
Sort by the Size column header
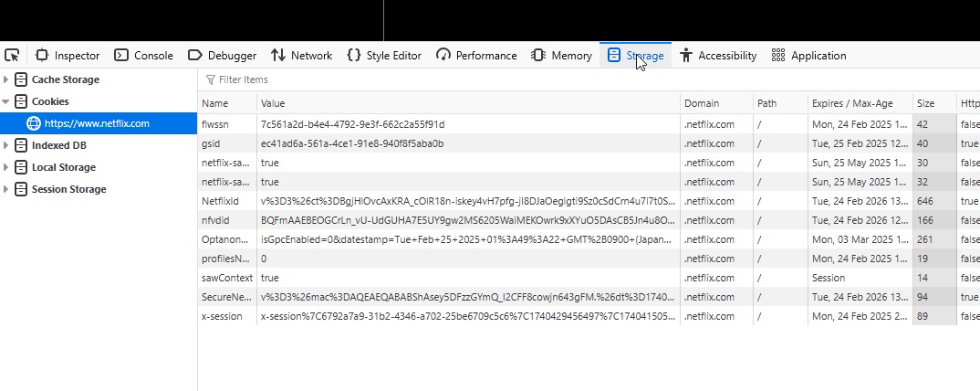point(934,103)
